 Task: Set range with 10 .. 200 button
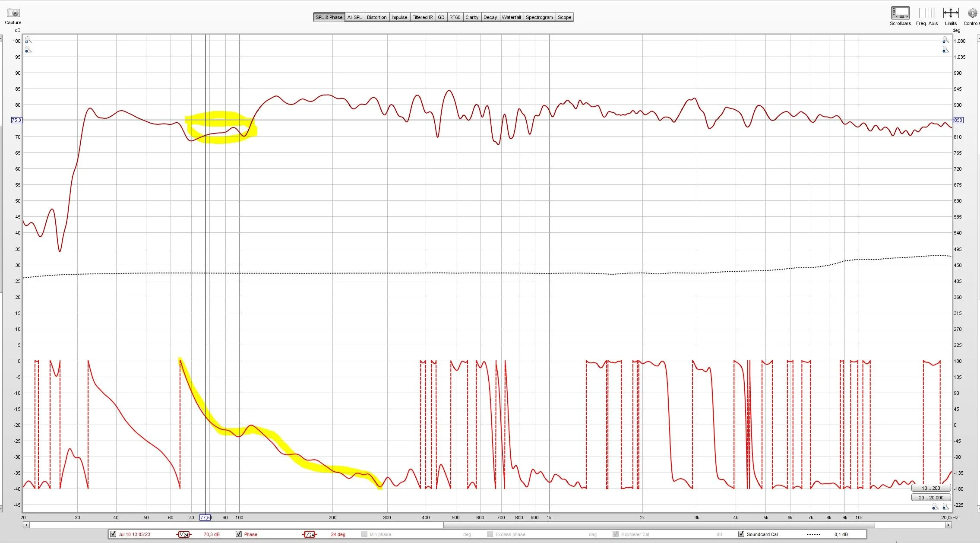[931, 488]
